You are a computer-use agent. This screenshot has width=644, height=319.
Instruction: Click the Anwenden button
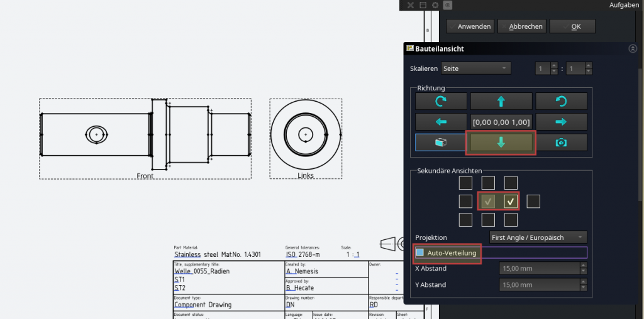469,26
